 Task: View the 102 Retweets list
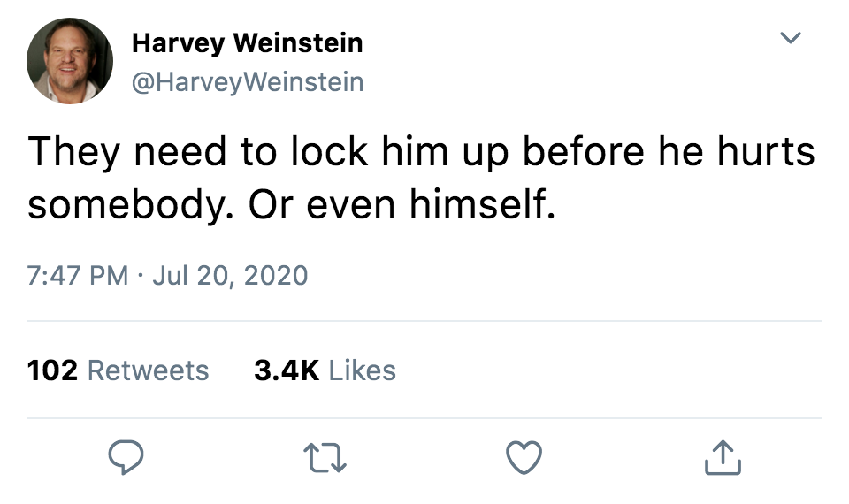click(119, 370)
